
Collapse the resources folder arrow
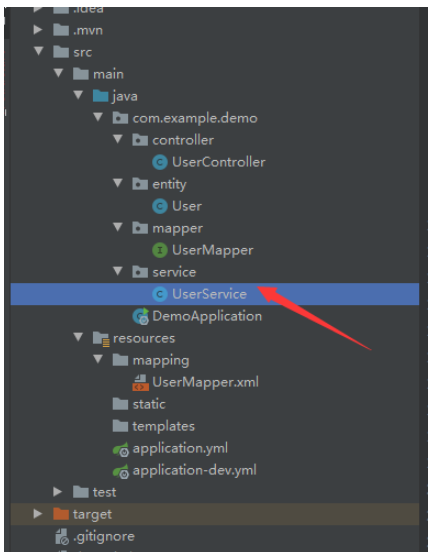tap(78, 337)
